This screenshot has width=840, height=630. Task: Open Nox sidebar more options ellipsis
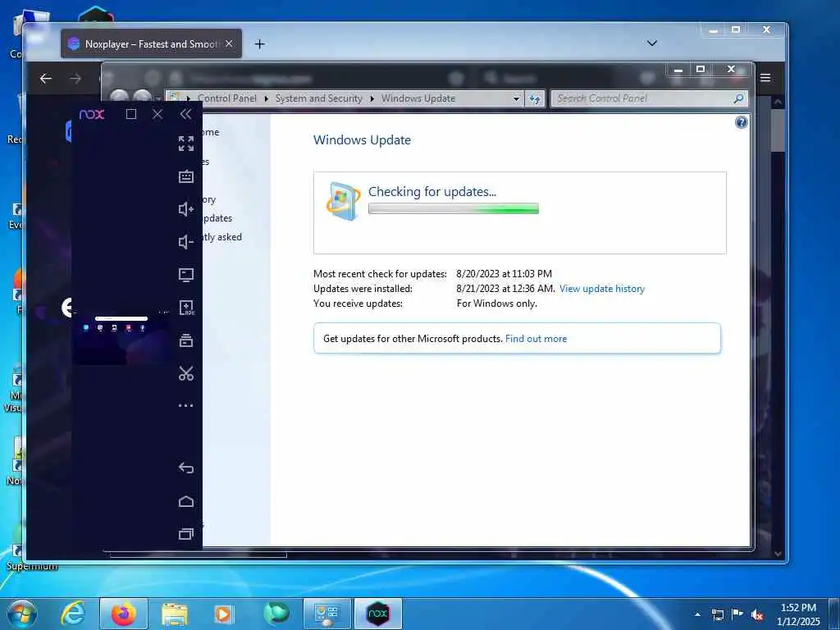click(x=186, y=405)
